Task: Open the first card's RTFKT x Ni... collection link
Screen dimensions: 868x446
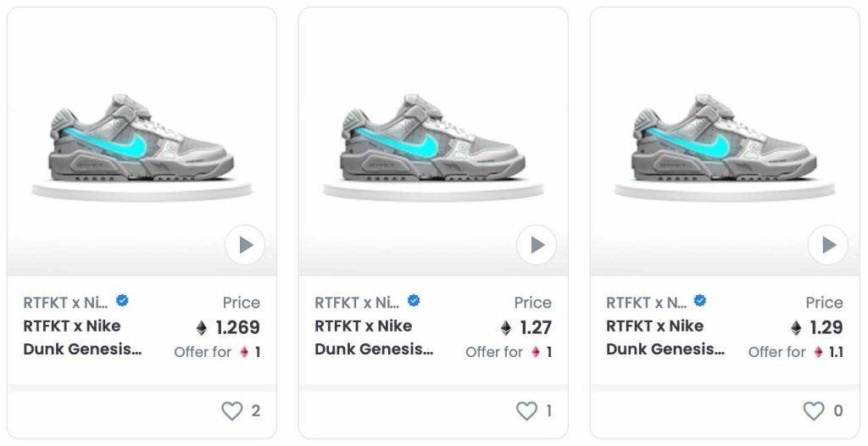Action: click(66, 303)
